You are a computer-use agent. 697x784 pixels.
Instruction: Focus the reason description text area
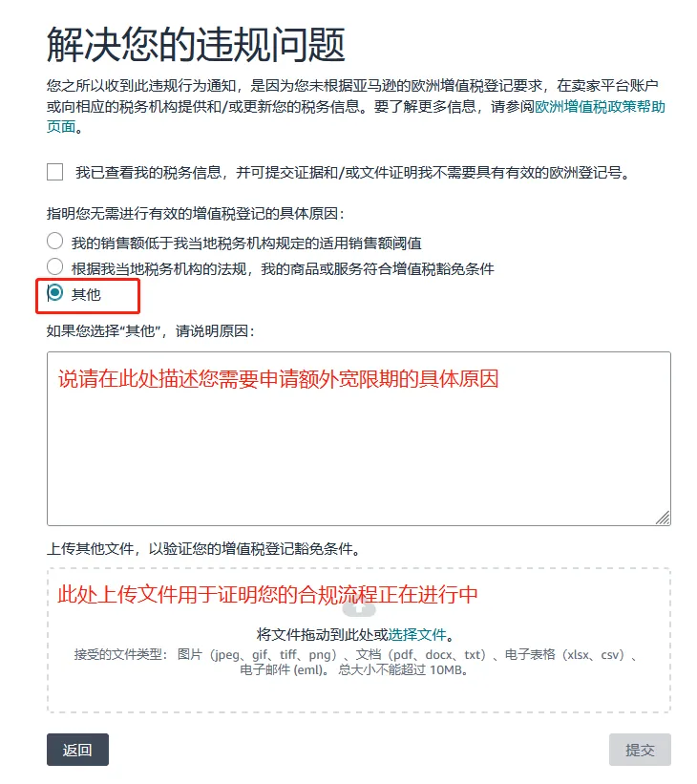358,438
